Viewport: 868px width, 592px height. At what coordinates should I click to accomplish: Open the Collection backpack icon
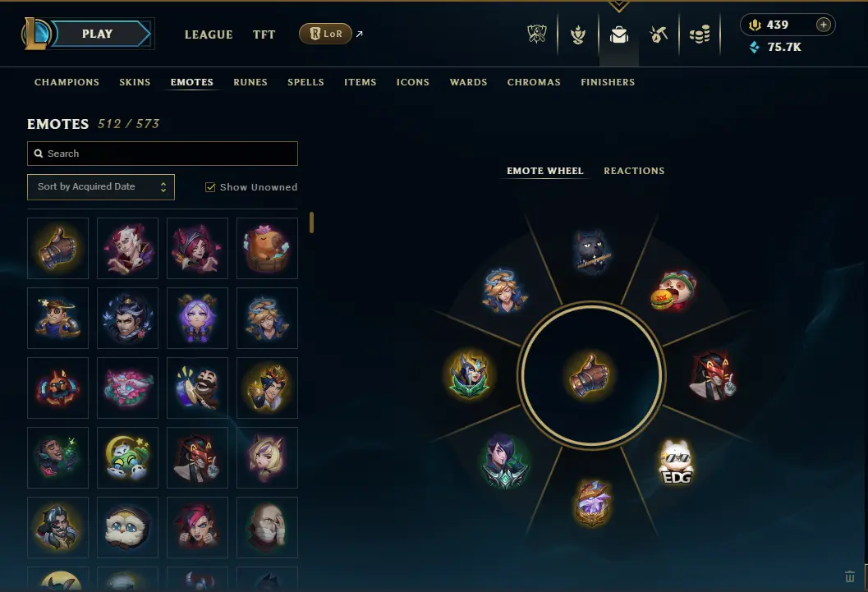[619, 34]
